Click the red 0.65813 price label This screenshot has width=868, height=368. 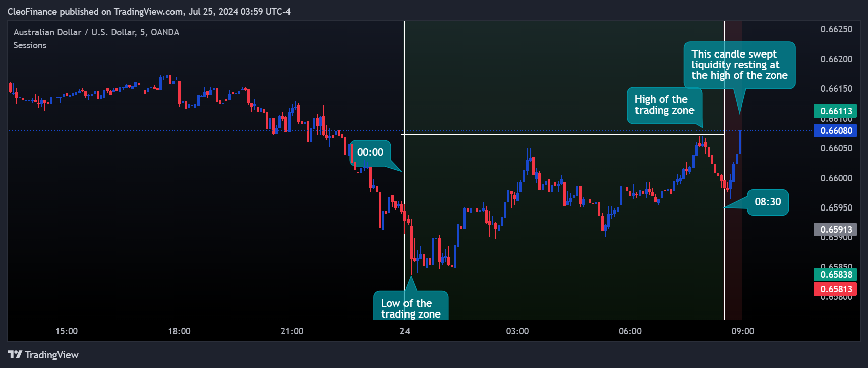pyautogui.click(x=836, y=289)
